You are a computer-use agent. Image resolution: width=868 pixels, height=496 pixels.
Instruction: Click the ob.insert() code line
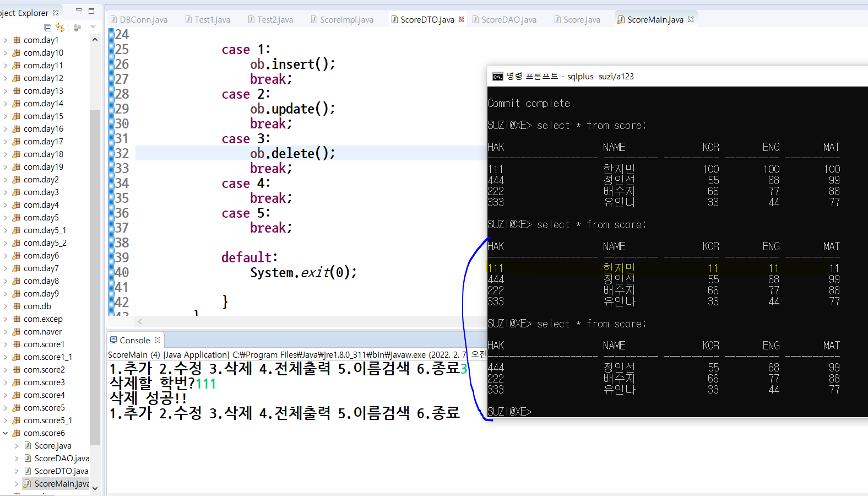pyautogui.click(x=292, y=64)
